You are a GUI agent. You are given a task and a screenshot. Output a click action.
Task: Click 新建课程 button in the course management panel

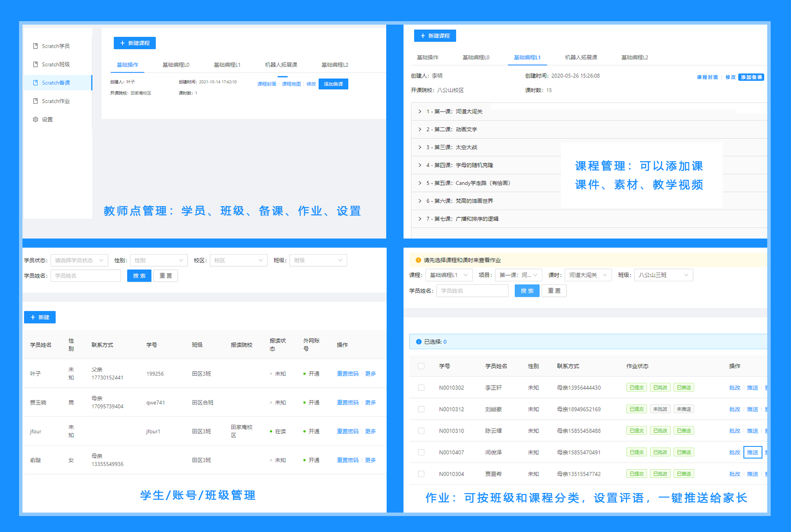pyautogui.click(x=435, y=36)
